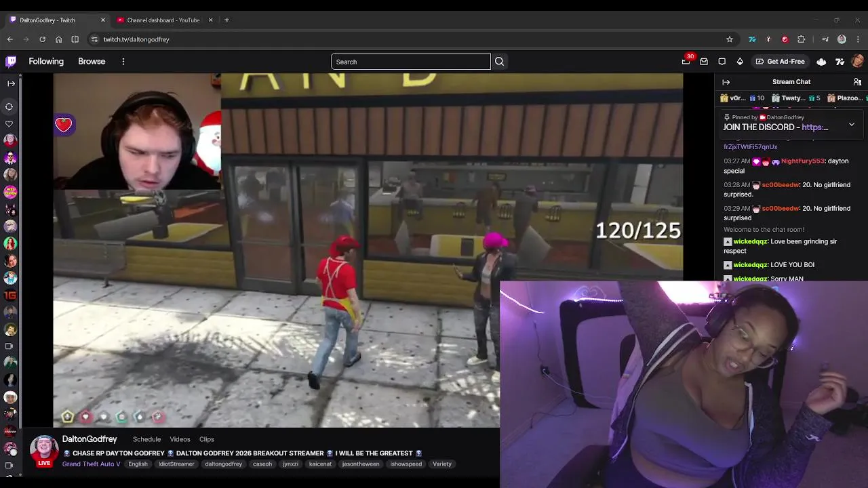Expand the left channel sidebar
The image size is (868, 488).
[11, 83]
